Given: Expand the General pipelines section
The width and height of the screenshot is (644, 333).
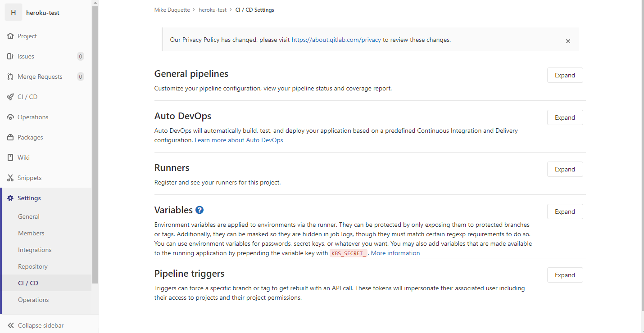Looking at the screenshot, I should tap(565, 75).
